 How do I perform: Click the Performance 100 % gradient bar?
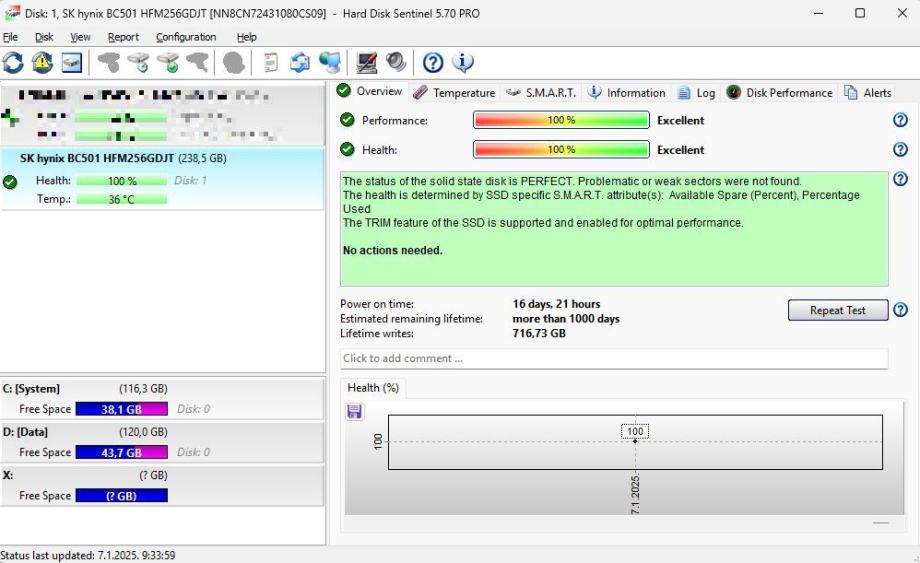coord(561,120)
